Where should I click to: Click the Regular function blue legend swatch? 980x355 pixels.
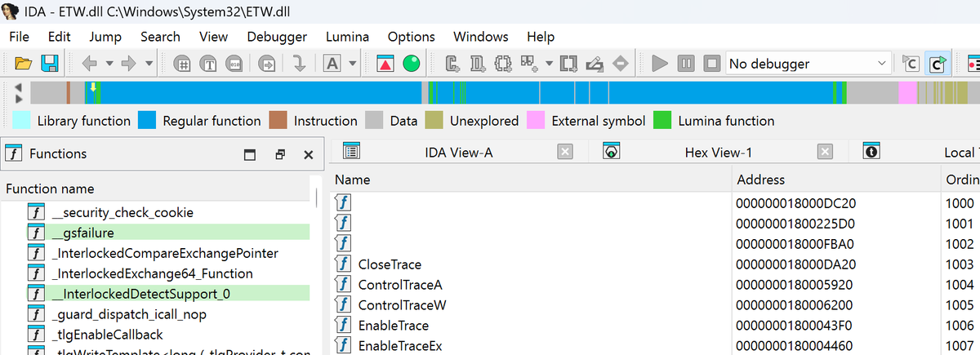(x=147, y=121)
